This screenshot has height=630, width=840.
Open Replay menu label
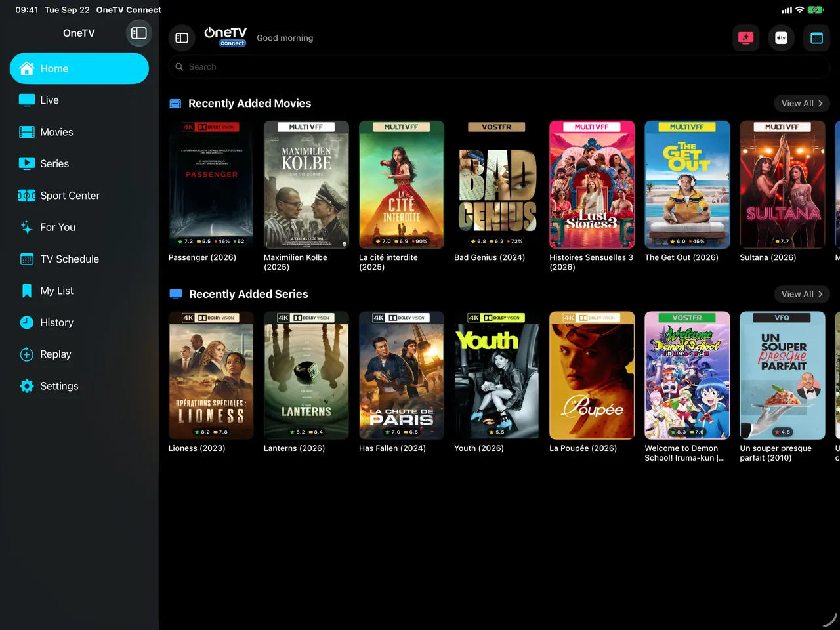coord(56,354)
